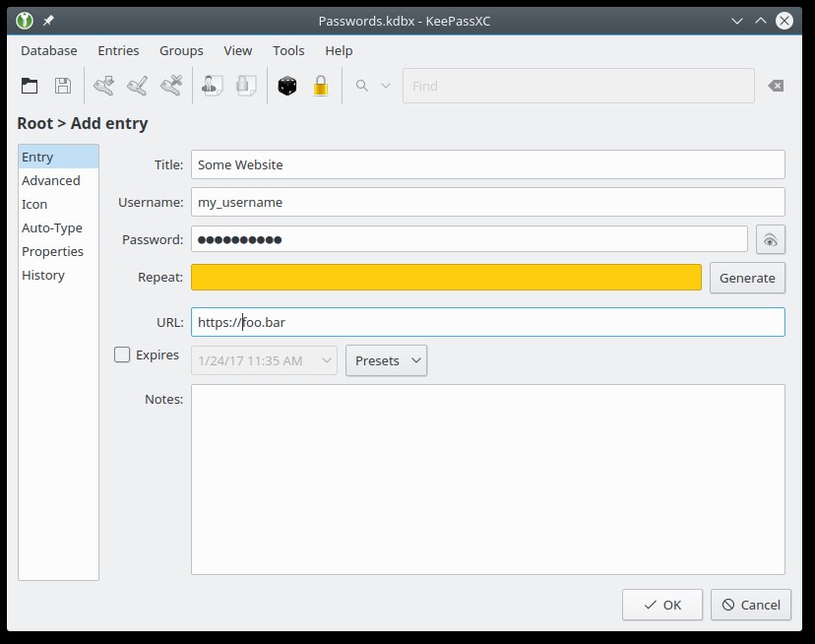
Task: Switch to the Auto-Type section
Action: tap(52, 227)
